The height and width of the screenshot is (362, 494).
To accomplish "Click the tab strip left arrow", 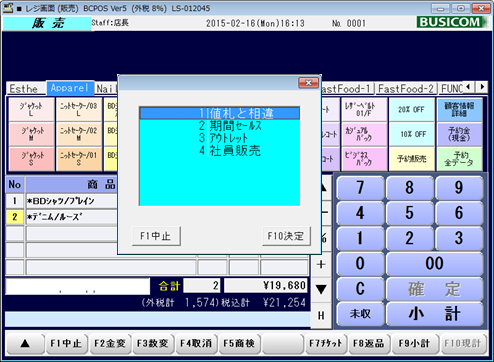I will coord(469,87).
